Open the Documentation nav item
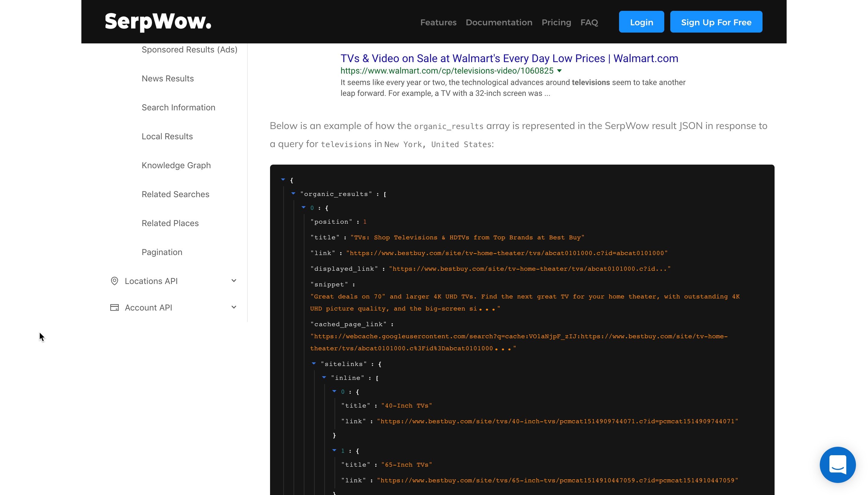Viewport: 868px width, 495px height. [499, 22]
